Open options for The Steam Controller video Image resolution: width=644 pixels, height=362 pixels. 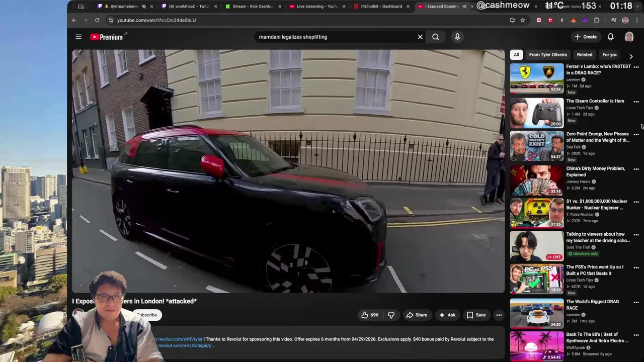(x=636, y=102)
